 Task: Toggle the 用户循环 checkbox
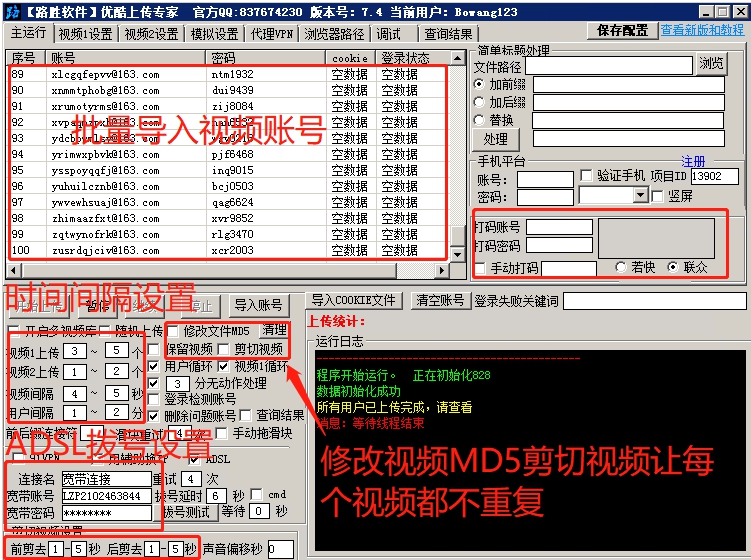pyautogui.click(x=153, y=366)
